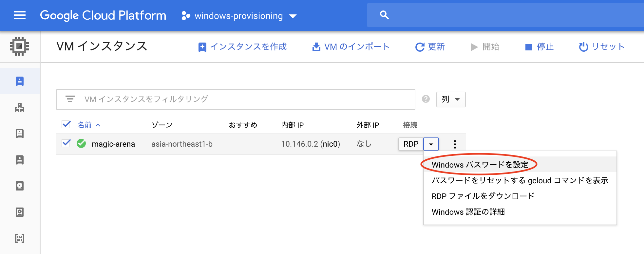Screen dimensions: 644x254
Task: Uncheck the magic-arena row checkbox
Action: (66, 143)
